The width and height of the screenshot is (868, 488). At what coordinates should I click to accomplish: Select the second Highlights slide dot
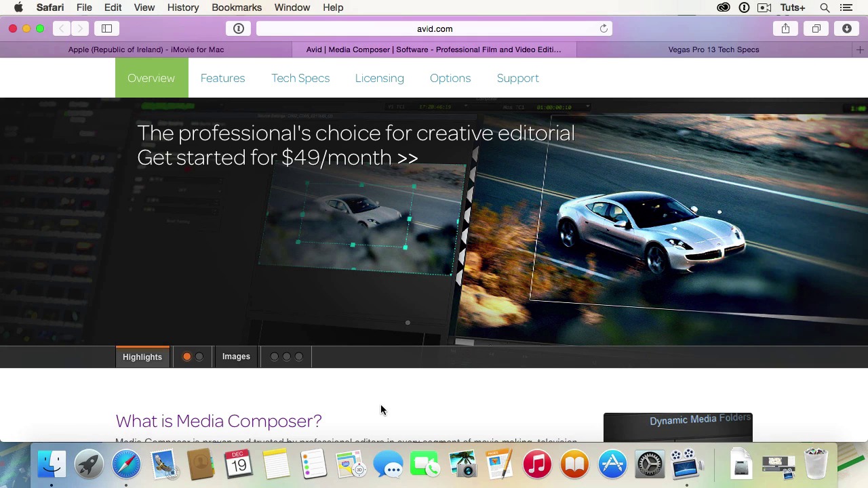[x=199, y=357]
